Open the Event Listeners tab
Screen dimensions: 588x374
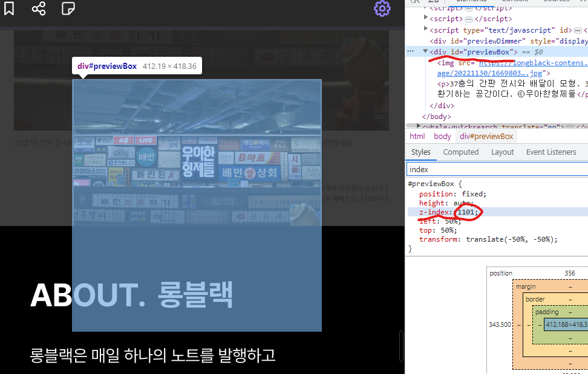551,152
